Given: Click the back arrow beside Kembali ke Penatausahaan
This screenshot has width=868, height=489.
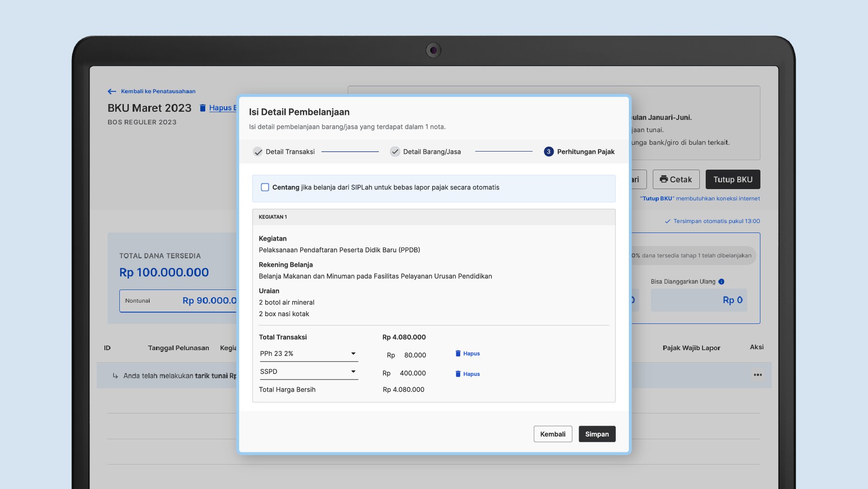Looking at the screenshot, I should (112, 91).
